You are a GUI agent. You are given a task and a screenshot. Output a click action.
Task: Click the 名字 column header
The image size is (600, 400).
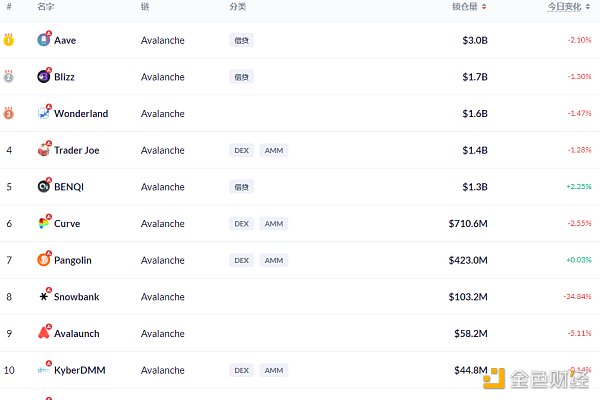pos(46,7)
